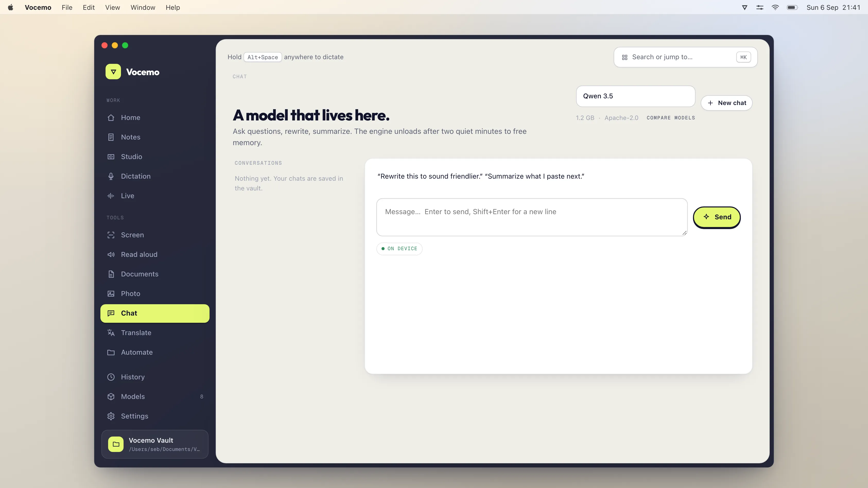Open the Qwen 3.5 model selector
The width and height of the screenshot is (868, 488).
coord(636,96)
